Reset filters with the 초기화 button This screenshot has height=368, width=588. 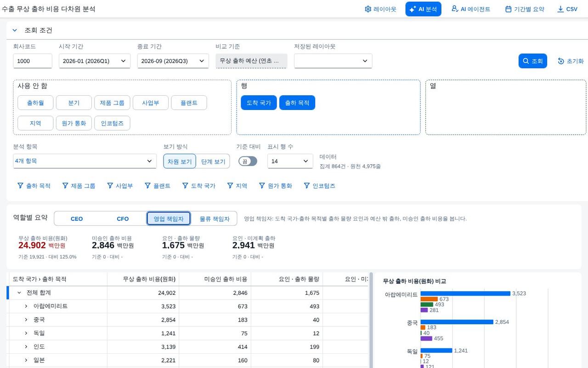pyautogui.click(x=571, y=61)
